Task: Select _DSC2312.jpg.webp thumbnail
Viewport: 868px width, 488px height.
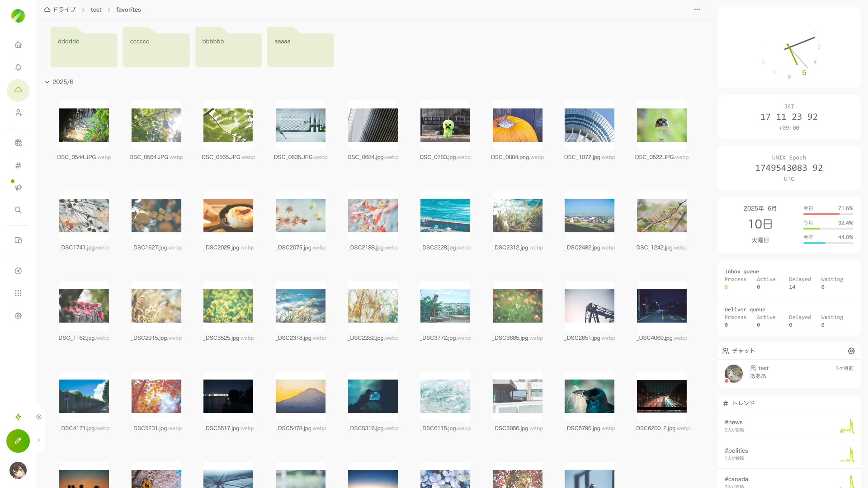Action: tap(518, 216)
